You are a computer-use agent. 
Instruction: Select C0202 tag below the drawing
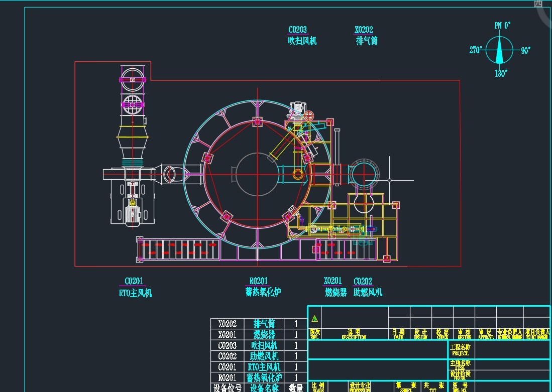click(x=363, y=281)
